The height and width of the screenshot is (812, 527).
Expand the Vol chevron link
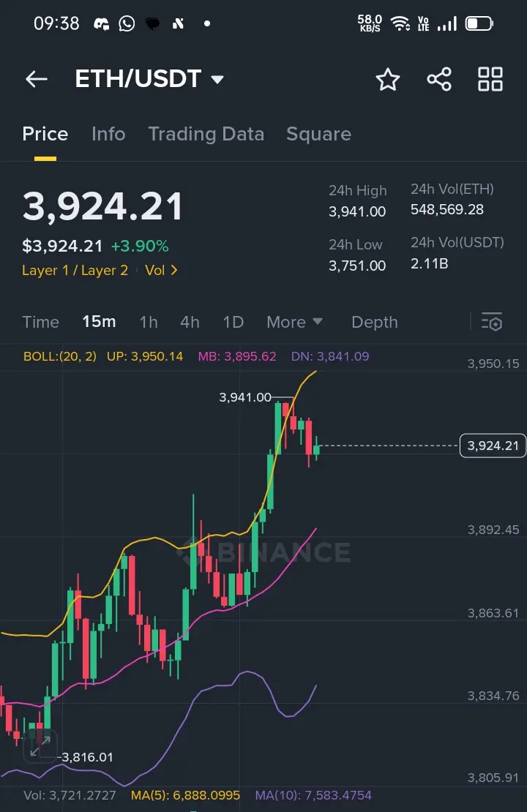161,271
